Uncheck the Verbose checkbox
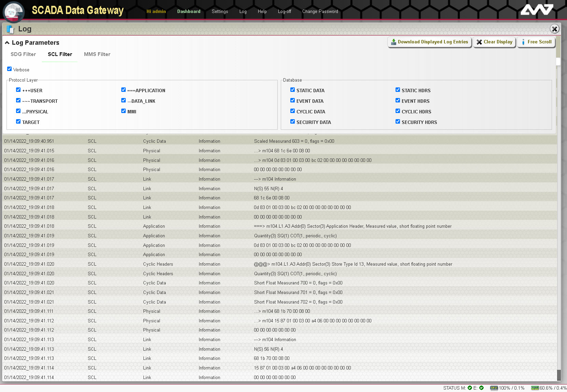 10,69
